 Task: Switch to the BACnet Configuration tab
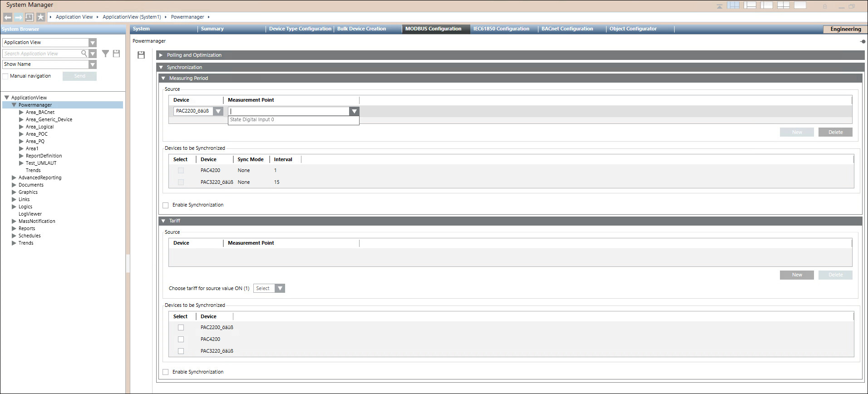pos(567,29)
